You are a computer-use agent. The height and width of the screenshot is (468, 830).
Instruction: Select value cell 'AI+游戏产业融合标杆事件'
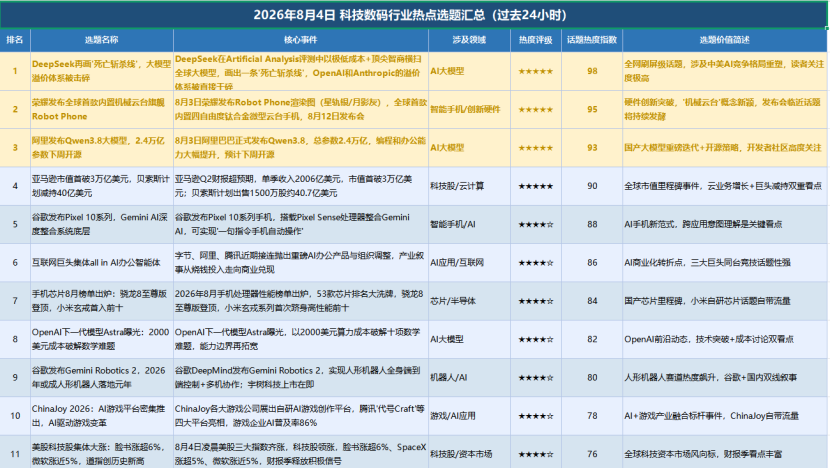pos(725,416)
